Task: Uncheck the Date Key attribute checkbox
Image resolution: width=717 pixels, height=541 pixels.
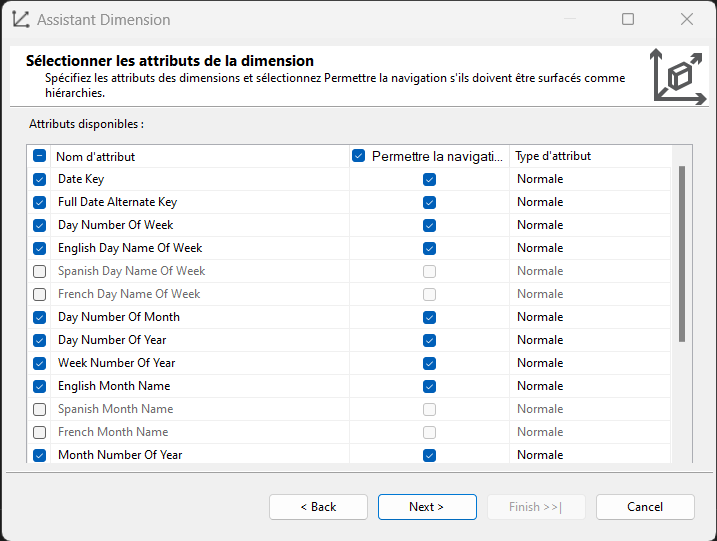Action: (x=40, y=179)
